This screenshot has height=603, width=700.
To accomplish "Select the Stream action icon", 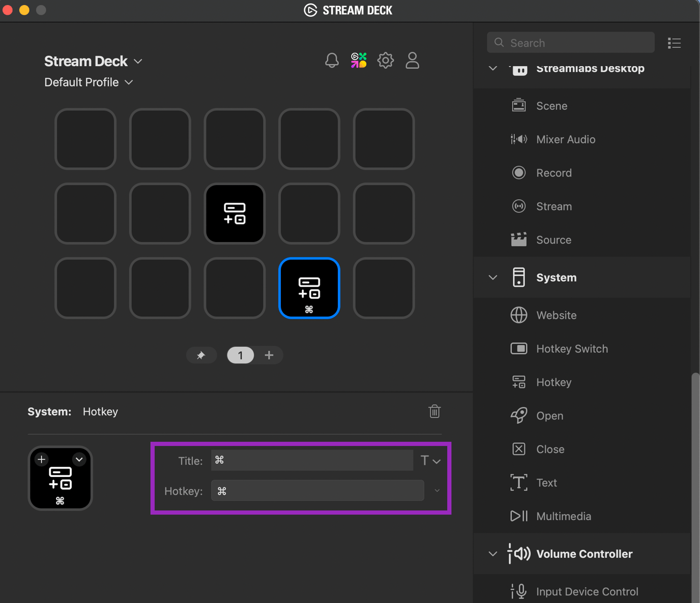I will pos(518,206).
